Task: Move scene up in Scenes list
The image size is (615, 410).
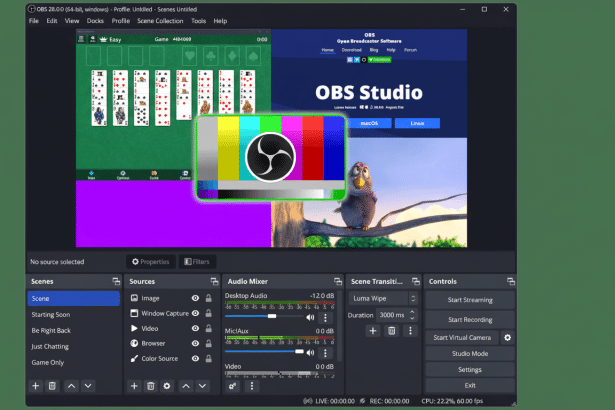Action: click(71, 386)
